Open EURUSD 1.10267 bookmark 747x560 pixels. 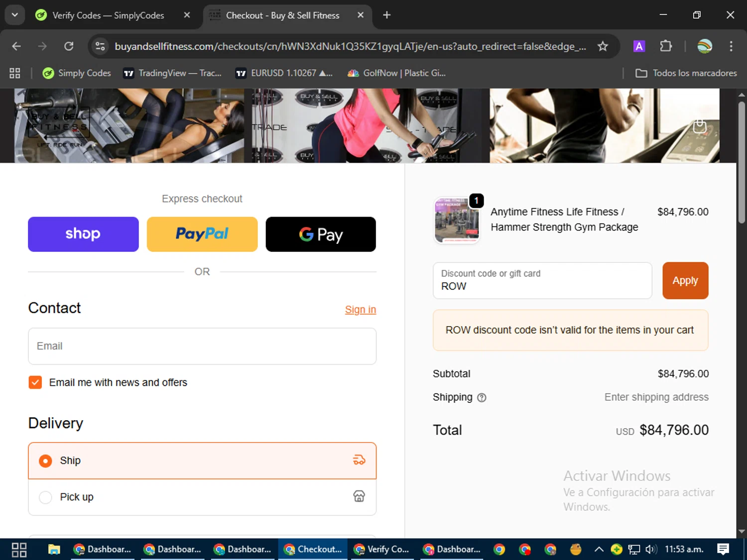click(283, 73)
